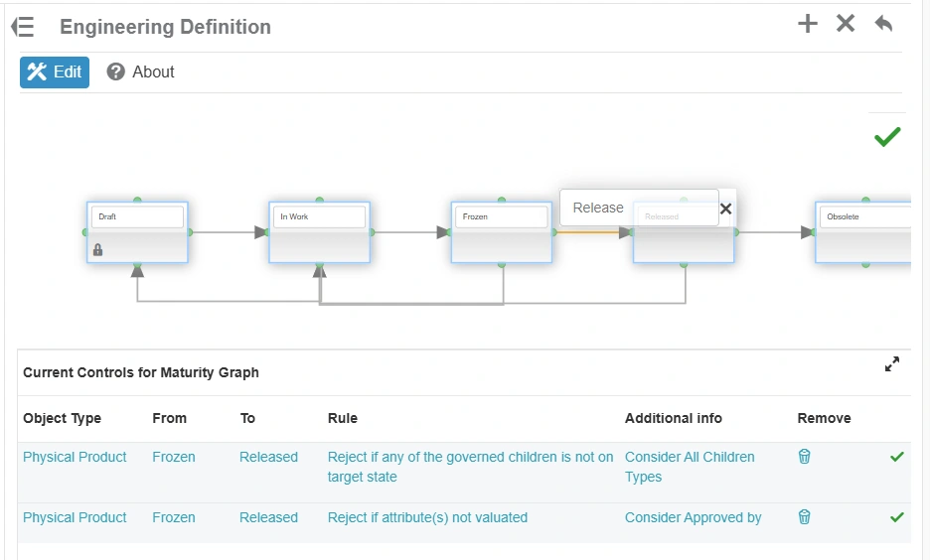Collapse the side panel menu icon
The width and height of the screenshot is (930, 560).
[22, 27]
